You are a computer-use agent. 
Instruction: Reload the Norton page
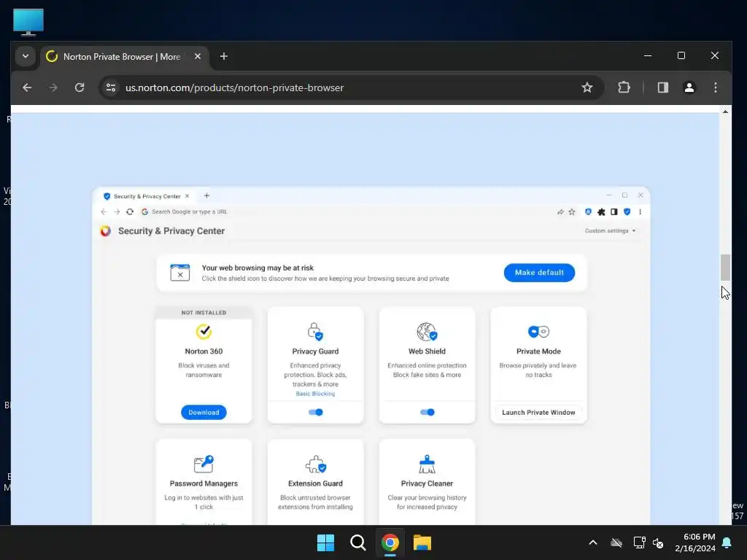[x=80, y=87]
